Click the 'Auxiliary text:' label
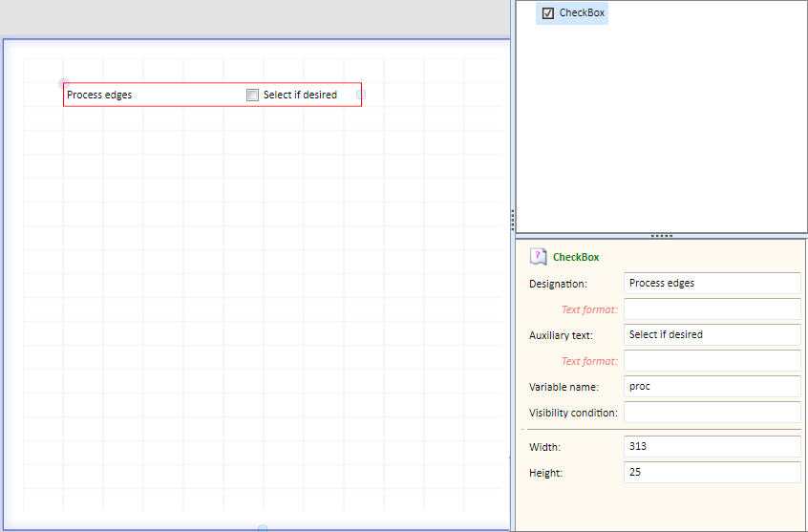808x532 pixels. coord(562,335)
